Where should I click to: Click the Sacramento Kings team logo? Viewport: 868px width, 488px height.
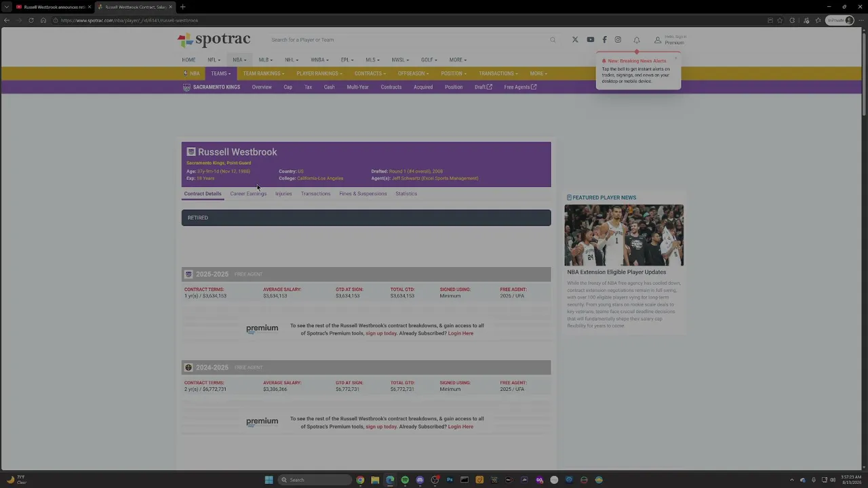(x=186, y=87)
